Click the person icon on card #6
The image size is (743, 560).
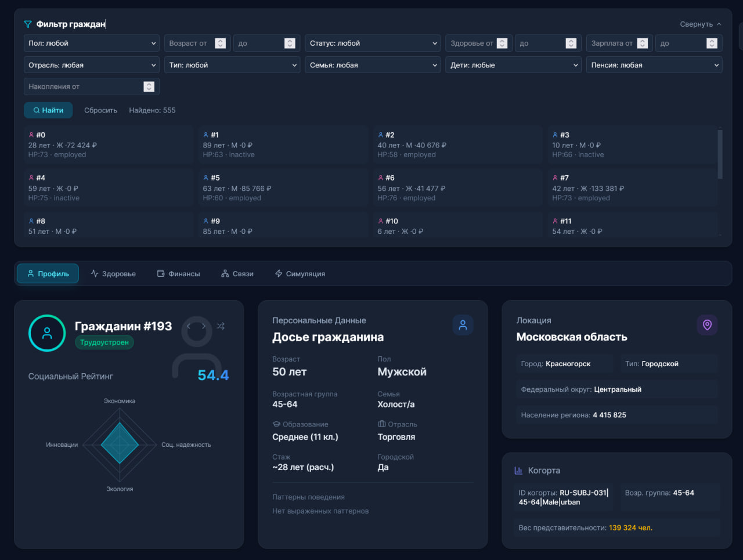(381, 178)
